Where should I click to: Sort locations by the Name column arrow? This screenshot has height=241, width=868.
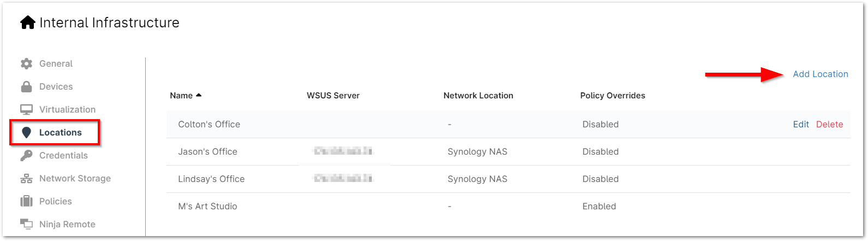point(199,96)
